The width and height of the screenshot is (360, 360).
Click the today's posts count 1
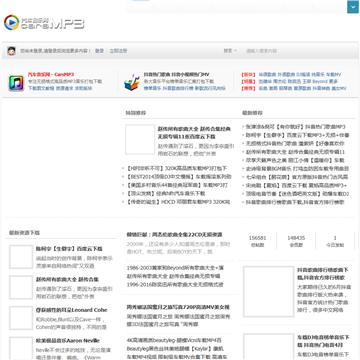coord(335,238)
